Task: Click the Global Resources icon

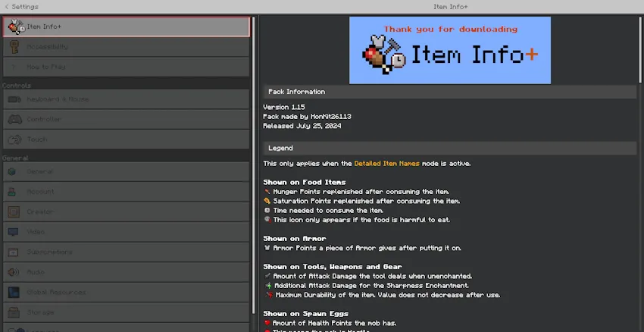Action: [14, 292]
